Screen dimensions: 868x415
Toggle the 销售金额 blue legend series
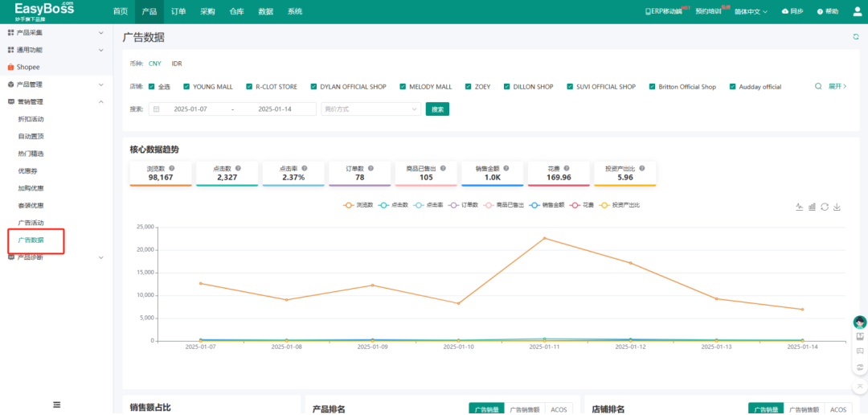pos(547,205)
